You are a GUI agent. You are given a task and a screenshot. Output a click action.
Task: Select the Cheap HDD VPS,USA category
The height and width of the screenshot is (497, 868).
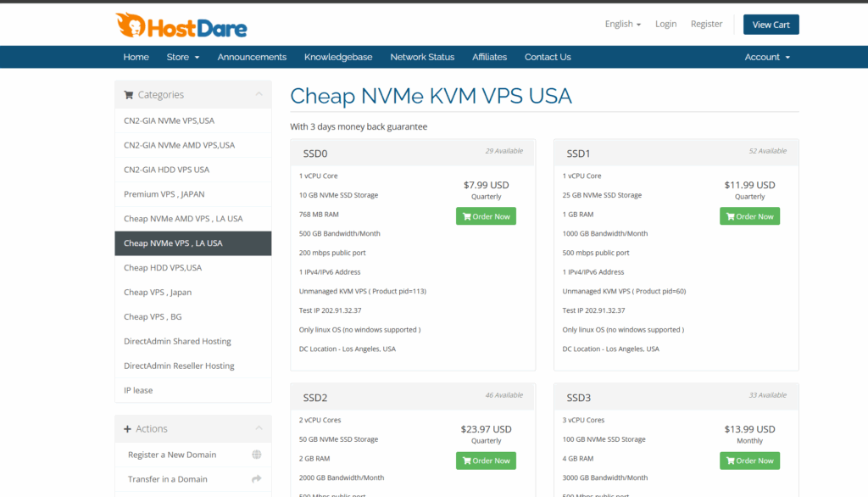tap(193, 268)
